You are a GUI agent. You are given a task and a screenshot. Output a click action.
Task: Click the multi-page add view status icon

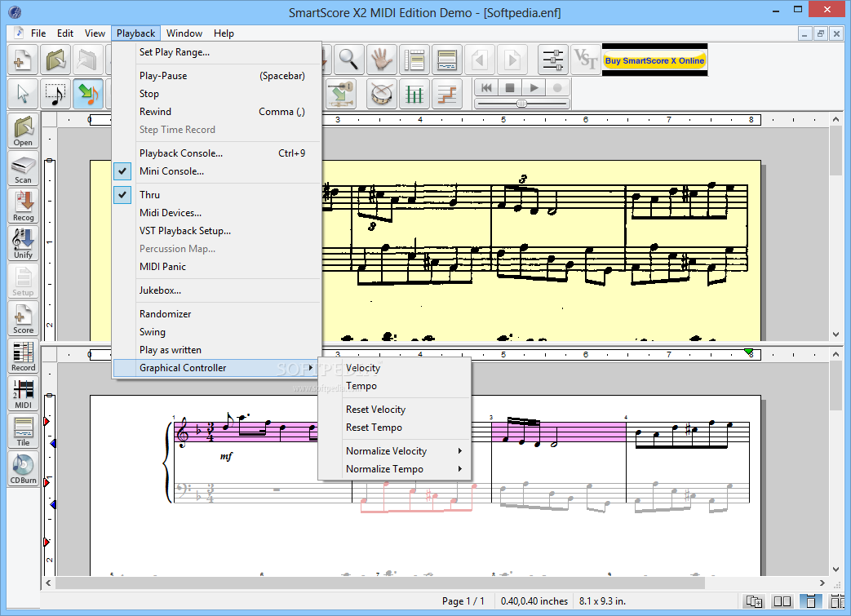pos(755,600)
